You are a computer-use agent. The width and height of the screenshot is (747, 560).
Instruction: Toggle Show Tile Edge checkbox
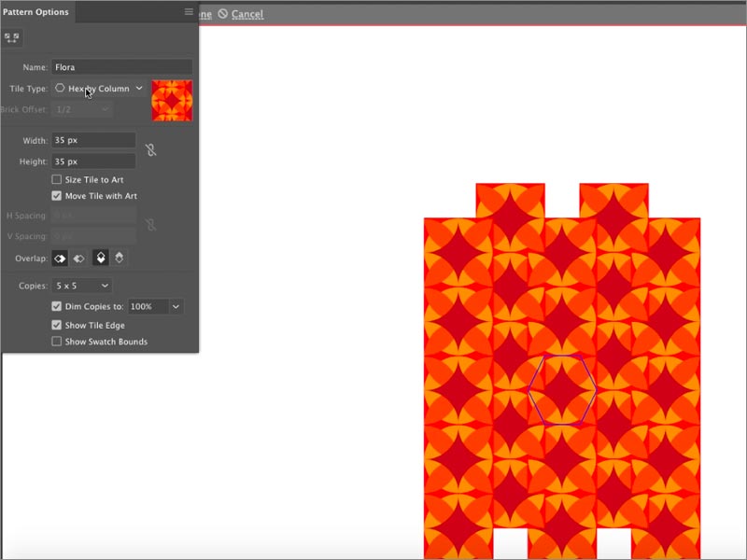coord(57,325)
